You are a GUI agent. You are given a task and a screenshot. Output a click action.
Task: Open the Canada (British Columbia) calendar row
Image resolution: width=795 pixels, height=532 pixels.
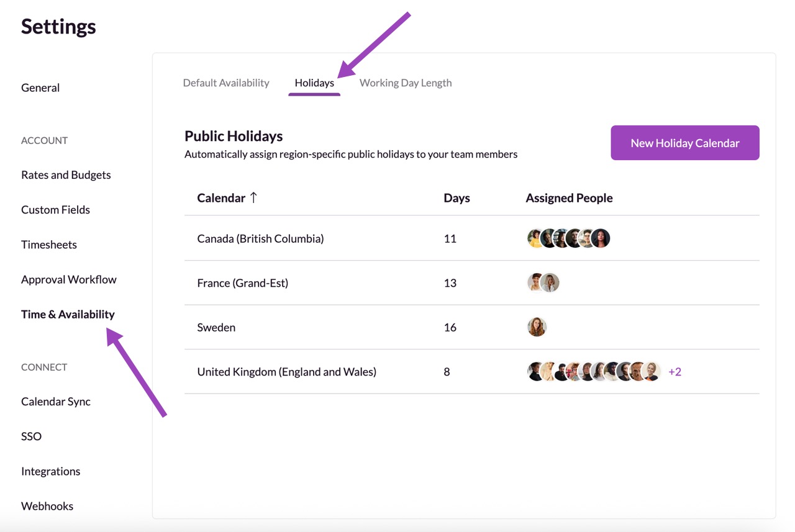click(260, 238)
